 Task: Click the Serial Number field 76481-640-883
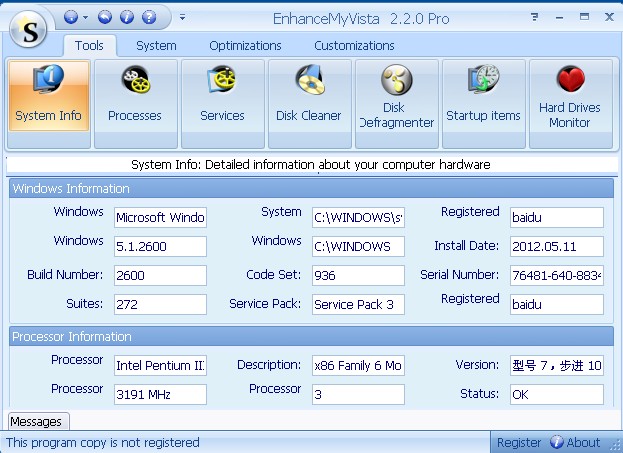tap(557, 275)
